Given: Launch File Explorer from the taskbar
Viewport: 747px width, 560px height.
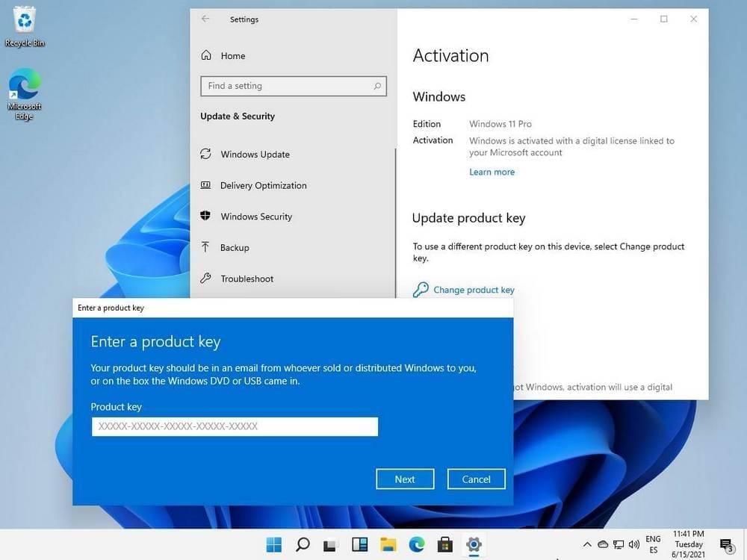Looking at the screenshot, I should [x=388, y=544].
